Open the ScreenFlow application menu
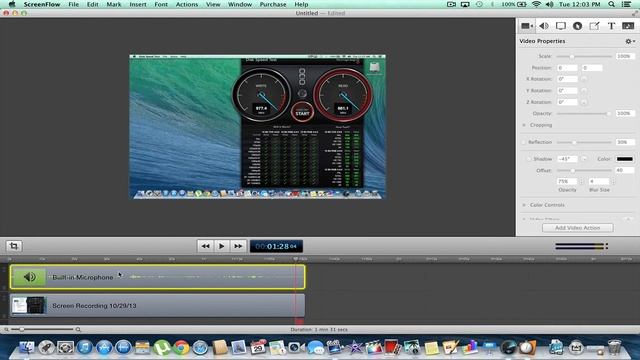This screenshot has height=360, width=640. [42, 4]
